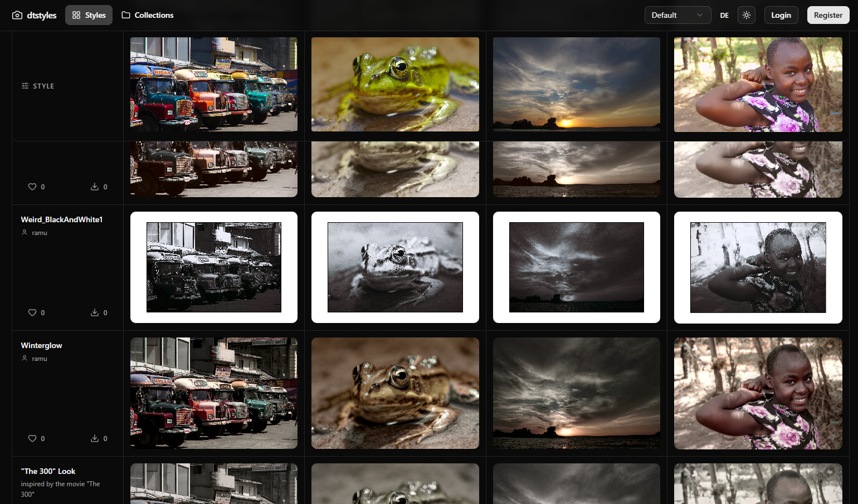Like the Weird_BlackAndWhite1 style with heart icon
The width and height of the screenshot is (858, 504).
(x=32, y=312)
